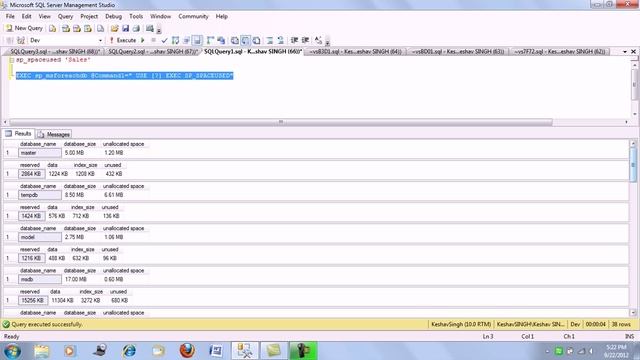Click the Parse checkmark icon
This screenshot has height=360, width=640.
(x=164, y=40)
